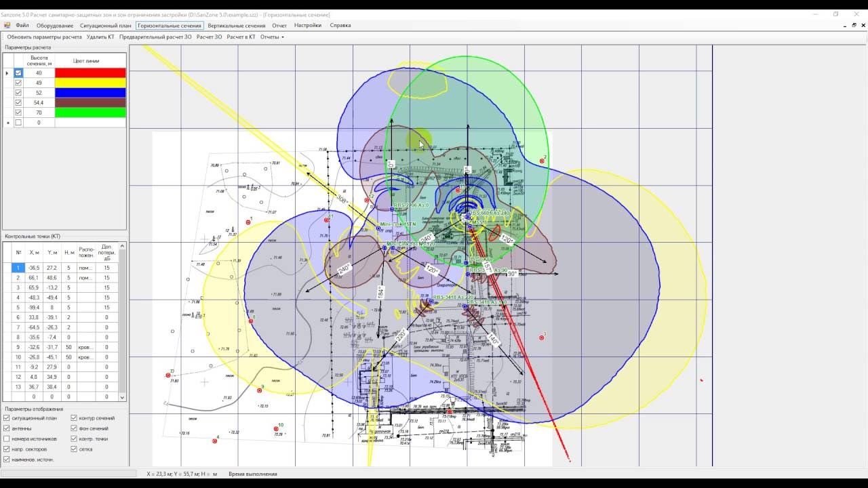Uncheck the 40 m section height checkbox
Screen dimensions: 868x488
[18, 73]
